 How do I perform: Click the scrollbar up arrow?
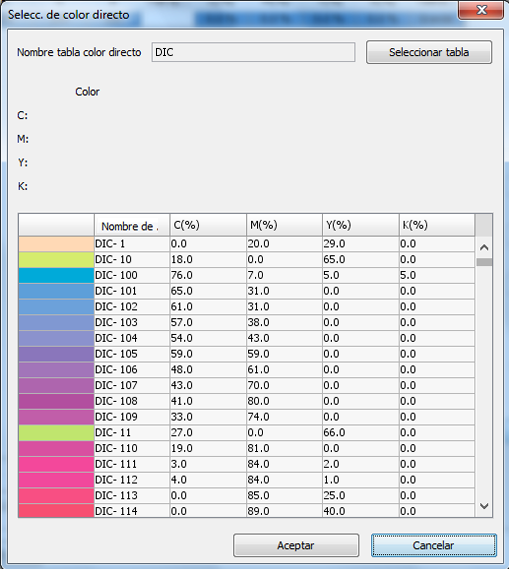point(484,247)
